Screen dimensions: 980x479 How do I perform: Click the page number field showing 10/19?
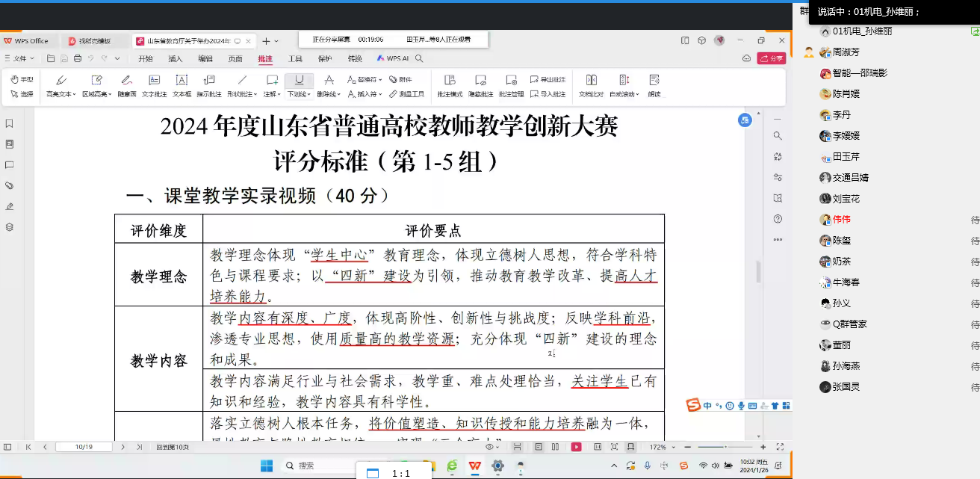point(84,447)
